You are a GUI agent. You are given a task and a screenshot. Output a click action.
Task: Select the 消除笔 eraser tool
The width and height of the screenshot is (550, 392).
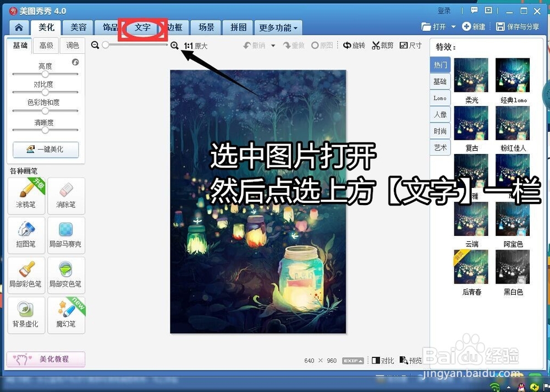tap(66, 196)
